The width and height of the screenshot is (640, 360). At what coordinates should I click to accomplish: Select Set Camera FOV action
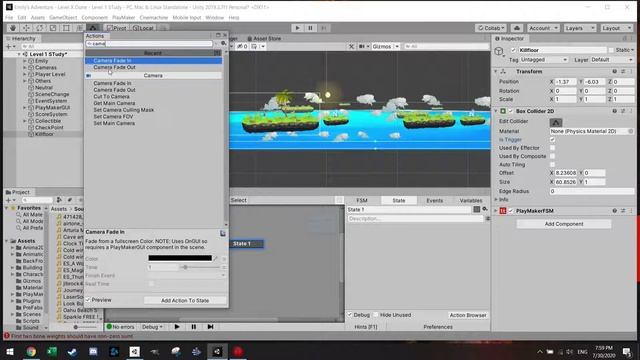(x=113, y=116)
